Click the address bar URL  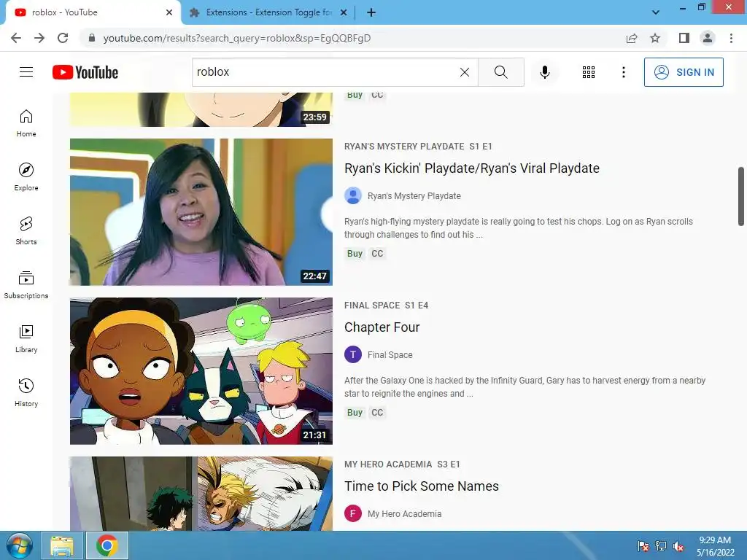(x=237, y=38)
